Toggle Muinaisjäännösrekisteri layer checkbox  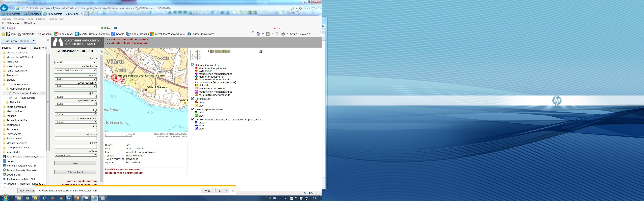[193, 65]
